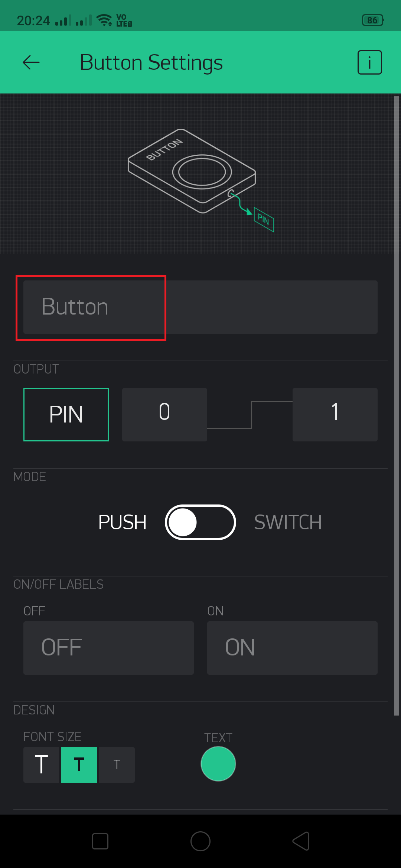
Task: Edit the output high value 1
Action: coord(335,415)
